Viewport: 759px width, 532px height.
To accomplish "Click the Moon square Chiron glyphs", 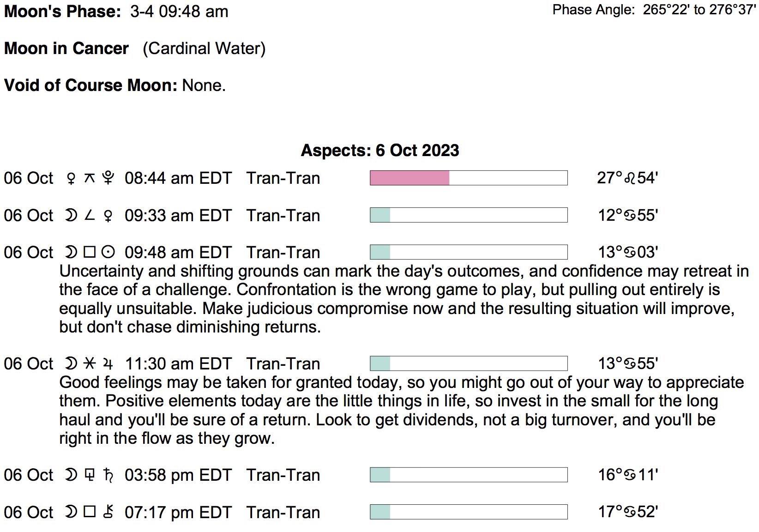I will 90,512.
